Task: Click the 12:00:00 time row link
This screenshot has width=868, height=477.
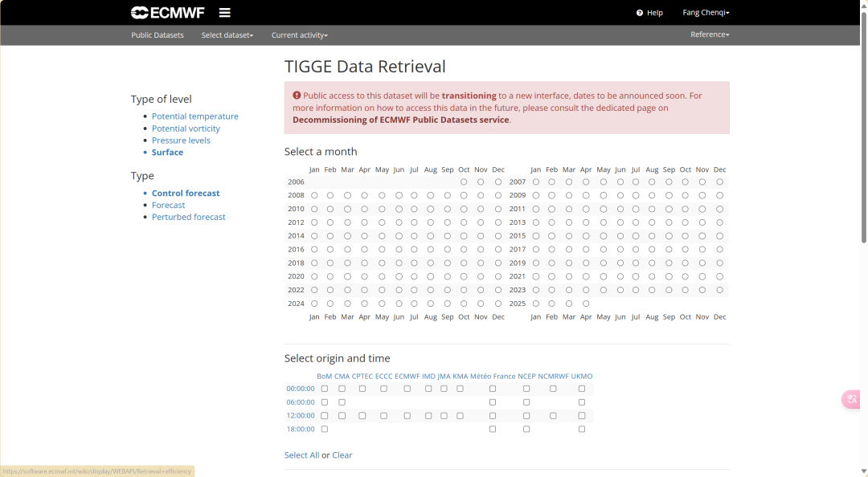Action: (x=301, y=416)
